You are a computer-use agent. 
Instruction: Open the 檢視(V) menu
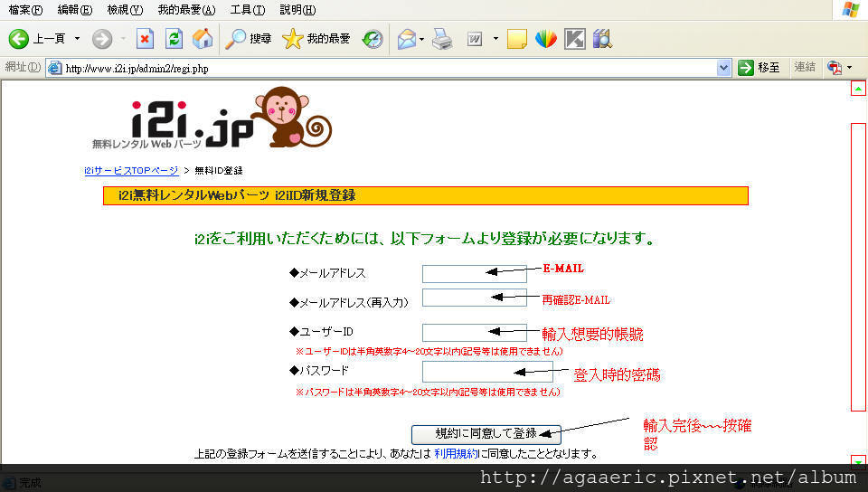click(x=125, y=9)
